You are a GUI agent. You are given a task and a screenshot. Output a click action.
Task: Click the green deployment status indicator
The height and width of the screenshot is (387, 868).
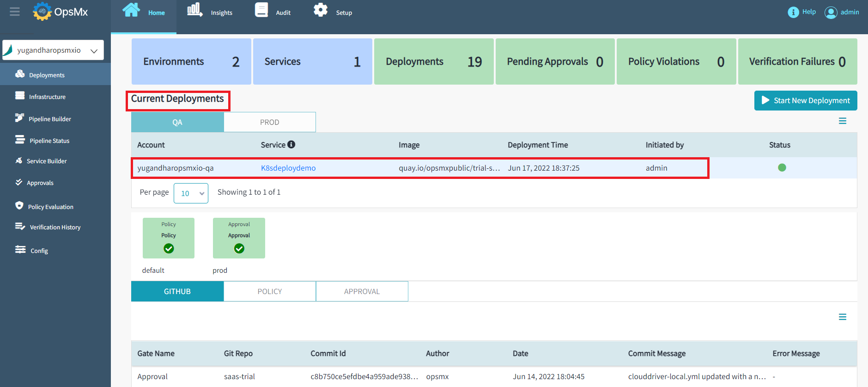pyautogui.click(x=782, y=168)
